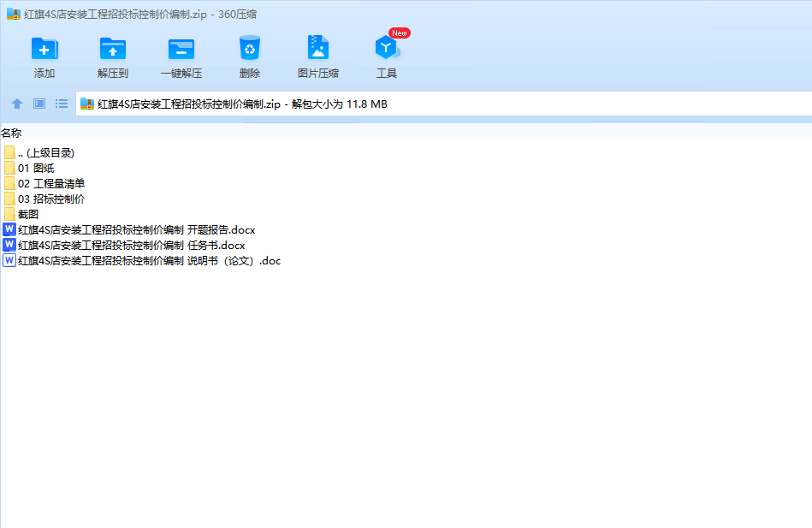Click the 名称 column header
This screenshot has width=812, height=528.
click(x=11, y=133)
